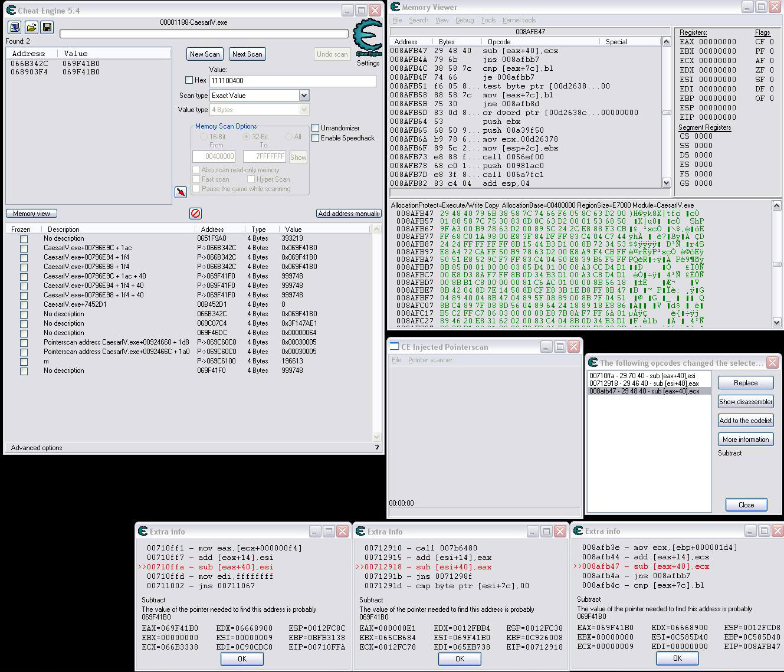Viewport: 784px width, 672px height.
Task: Open Debug menu in Memory Viewer
Action: click(x=464, y=20)
